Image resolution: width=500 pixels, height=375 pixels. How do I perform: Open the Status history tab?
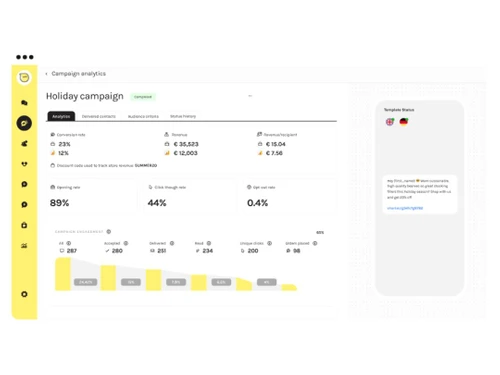[183, 116]
